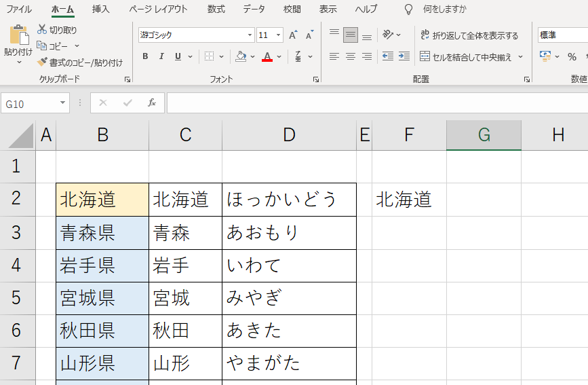This screenshot has width=588, height=385.
Task: Open the copy options dropdown arrow
Action: coord(77,45)
